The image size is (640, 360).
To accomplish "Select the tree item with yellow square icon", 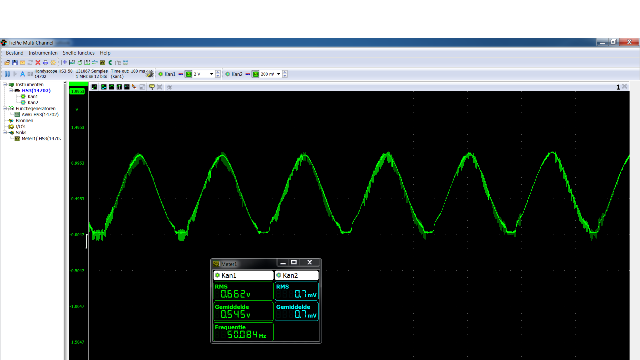I will point(17,127).
